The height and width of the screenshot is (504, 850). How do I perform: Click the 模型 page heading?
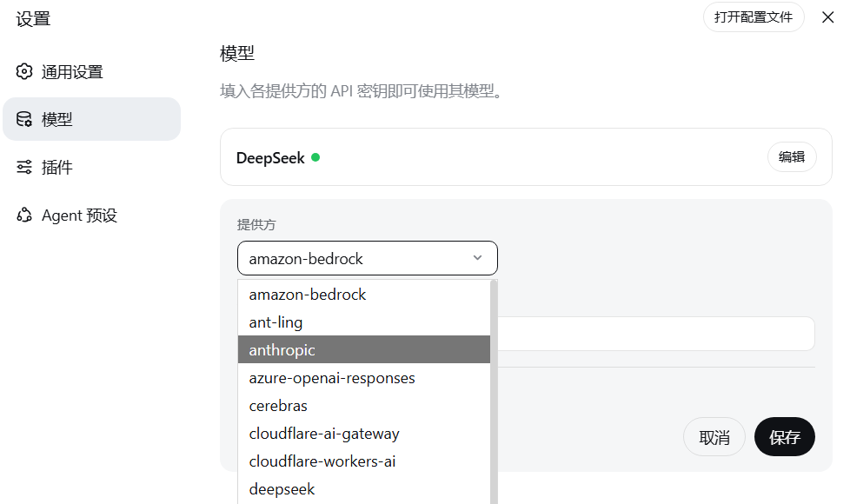click(x=237, y=53)
